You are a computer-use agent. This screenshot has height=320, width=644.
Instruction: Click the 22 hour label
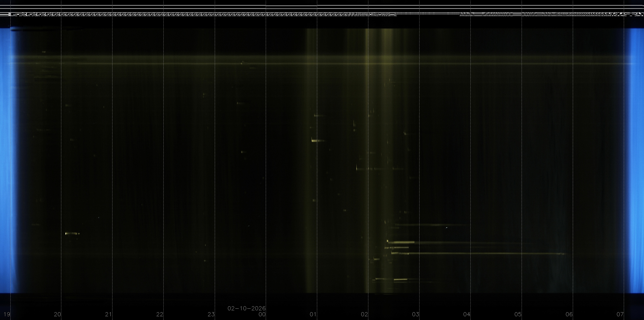click(x=160, y=314)
